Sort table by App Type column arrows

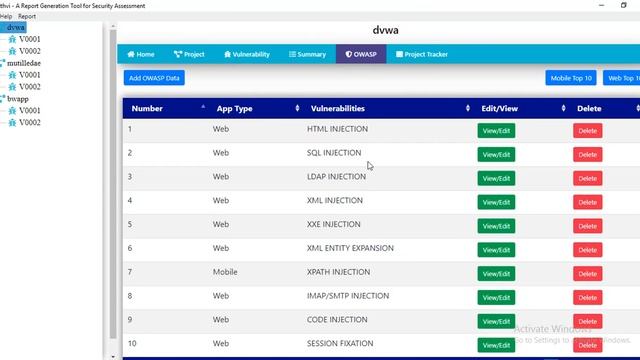click(297, 108)
